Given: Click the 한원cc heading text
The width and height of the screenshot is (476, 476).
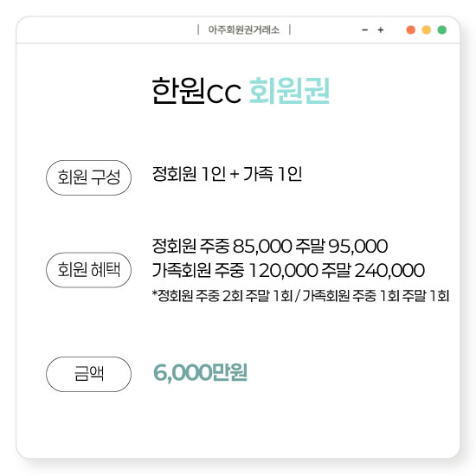Looking at the screenshot, I should tap(196, 91).
